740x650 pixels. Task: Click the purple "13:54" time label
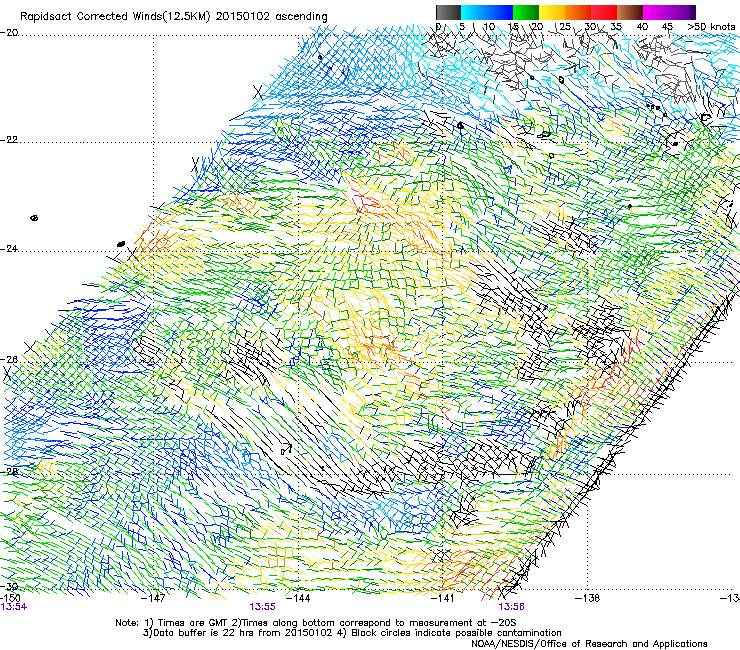tap(14, 607)
